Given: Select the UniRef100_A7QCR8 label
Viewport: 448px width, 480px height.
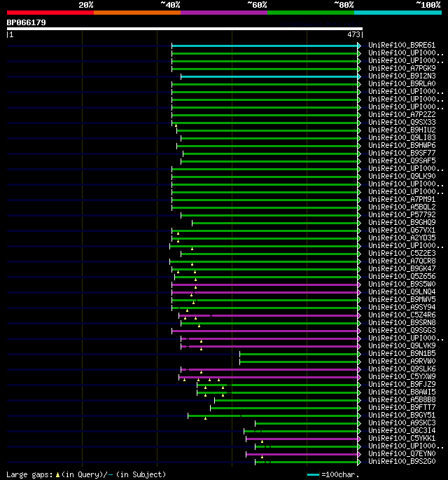Looking at the screenshot, I should (x=402, y=261).
